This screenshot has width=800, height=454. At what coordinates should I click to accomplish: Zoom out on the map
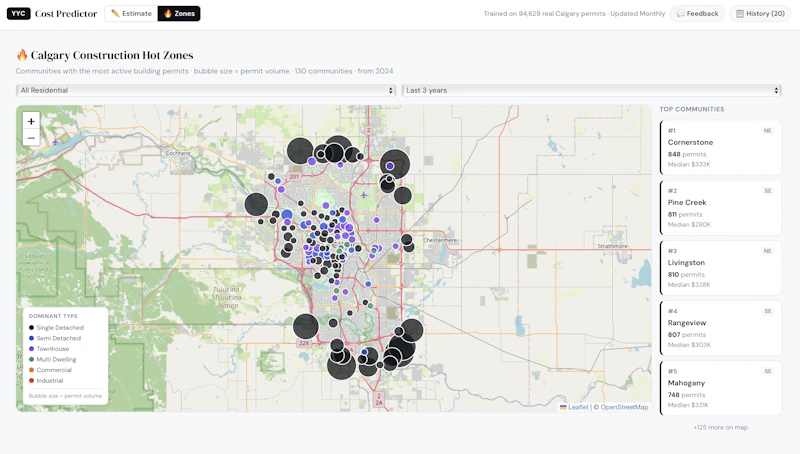point(31,138)
